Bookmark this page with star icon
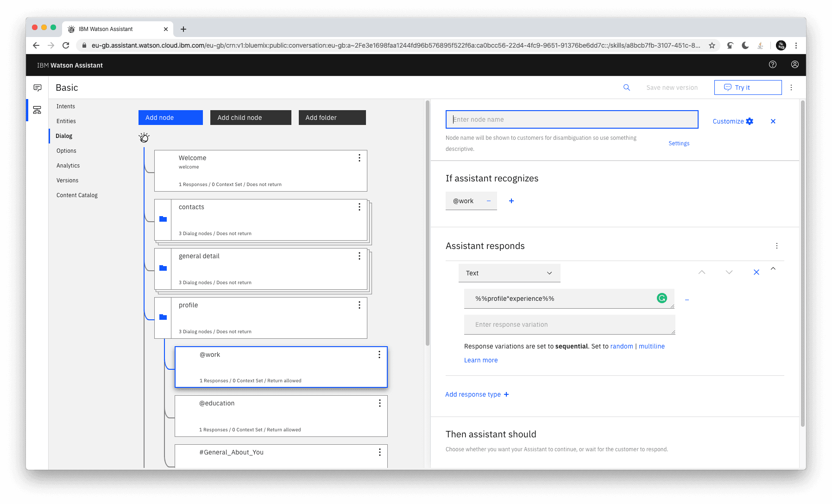 [x=712, y=45]
